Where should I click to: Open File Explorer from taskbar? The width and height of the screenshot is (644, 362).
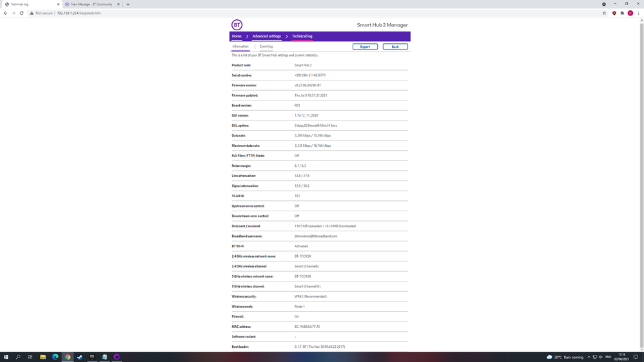pos(43,357)
